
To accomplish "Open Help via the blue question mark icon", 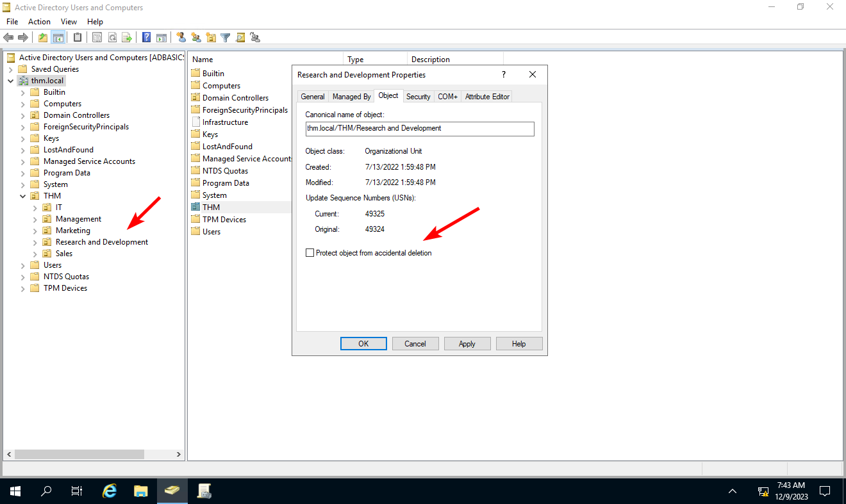I will point(147,38).
